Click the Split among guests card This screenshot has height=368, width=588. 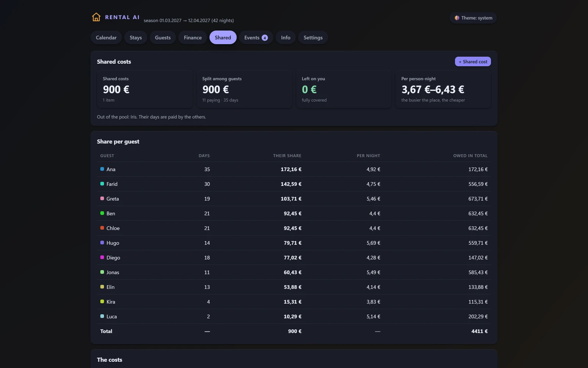tap(244, 89)
